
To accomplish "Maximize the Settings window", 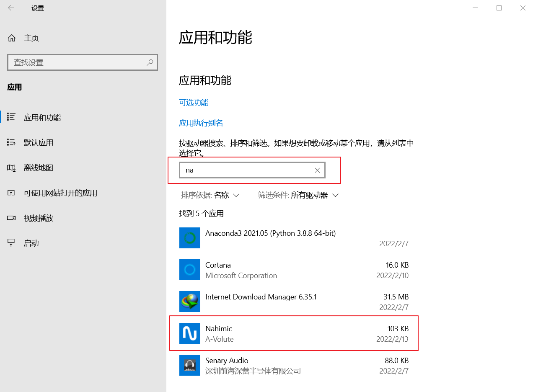I will tap(499, 8).
